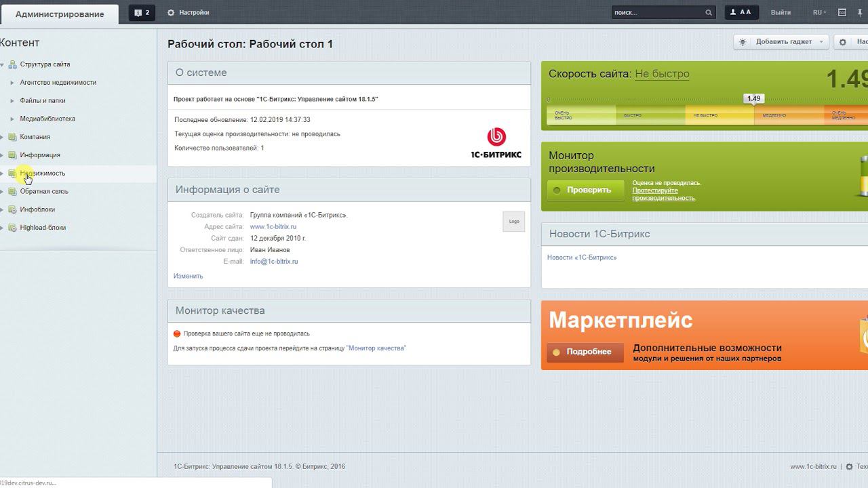Click the Highload-блоки icon in the sidebar
868x488 pixels.
12,228
